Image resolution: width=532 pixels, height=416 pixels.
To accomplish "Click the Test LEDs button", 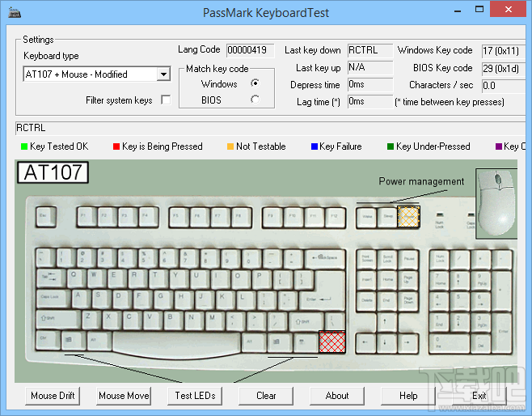I will [195, 396].
